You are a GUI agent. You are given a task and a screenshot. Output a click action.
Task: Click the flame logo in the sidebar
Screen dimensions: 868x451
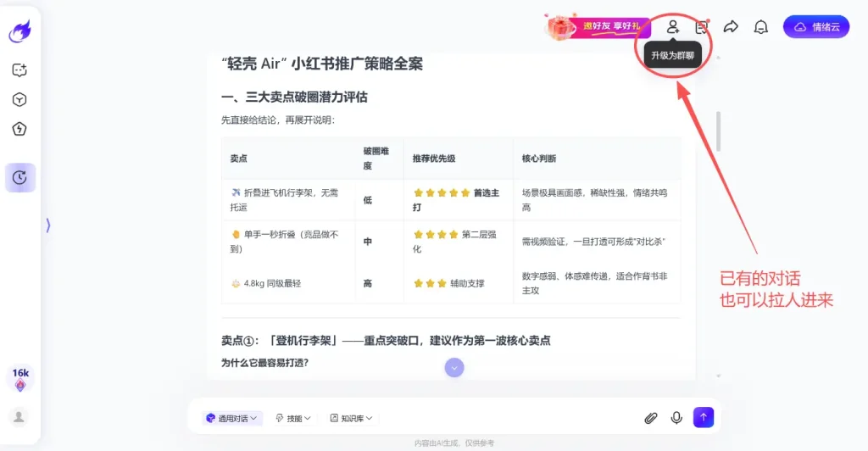19,32
